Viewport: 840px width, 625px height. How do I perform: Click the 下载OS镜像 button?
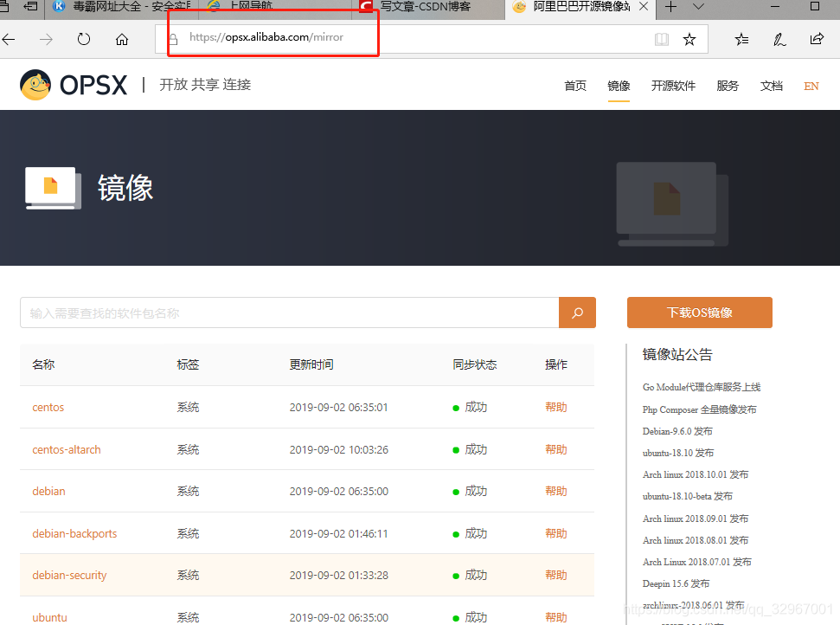pyautogui.click(x=700, y=312)
